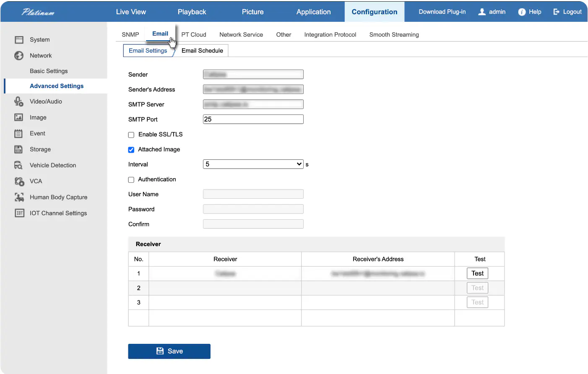The image size is (588, 374).
Task: Click the Vehicle Detection car icon
Action: click(18, 165)
